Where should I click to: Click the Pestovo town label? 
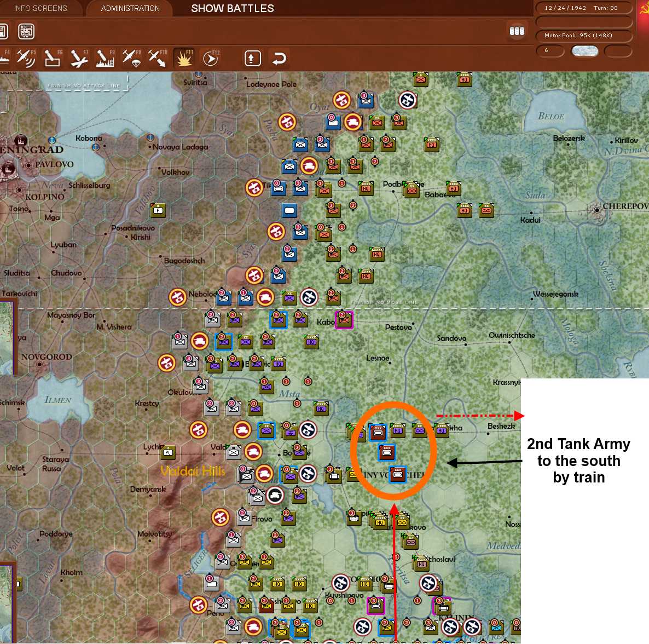398,327
